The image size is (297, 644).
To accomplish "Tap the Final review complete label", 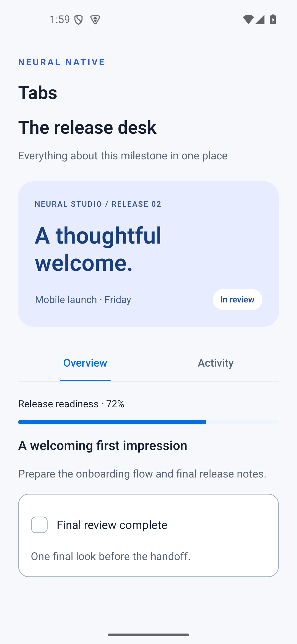I will point(112,525).
